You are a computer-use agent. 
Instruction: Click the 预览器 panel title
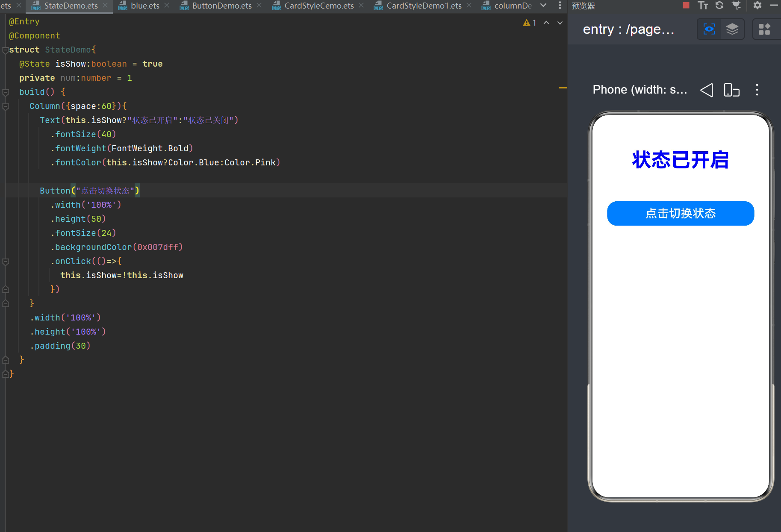(584, 6)
